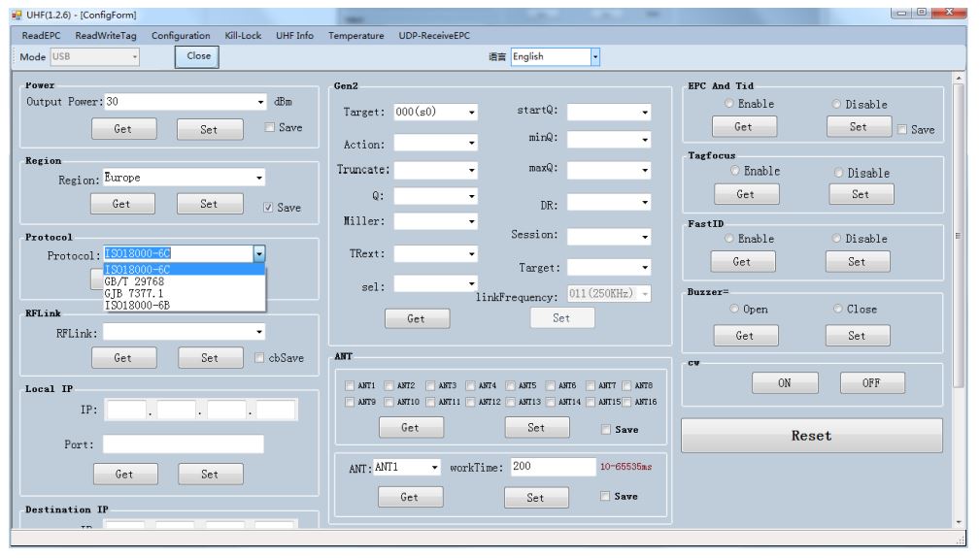Select Enable radio for EPC And Tid
This screenshot has width=980, height=558.
[x=729, y=104]
